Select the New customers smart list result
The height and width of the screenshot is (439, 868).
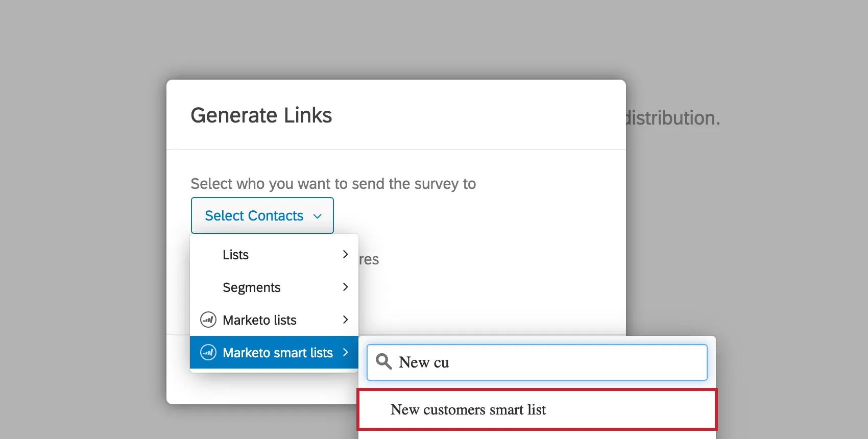pyautogui.click(x=468, y=409)
